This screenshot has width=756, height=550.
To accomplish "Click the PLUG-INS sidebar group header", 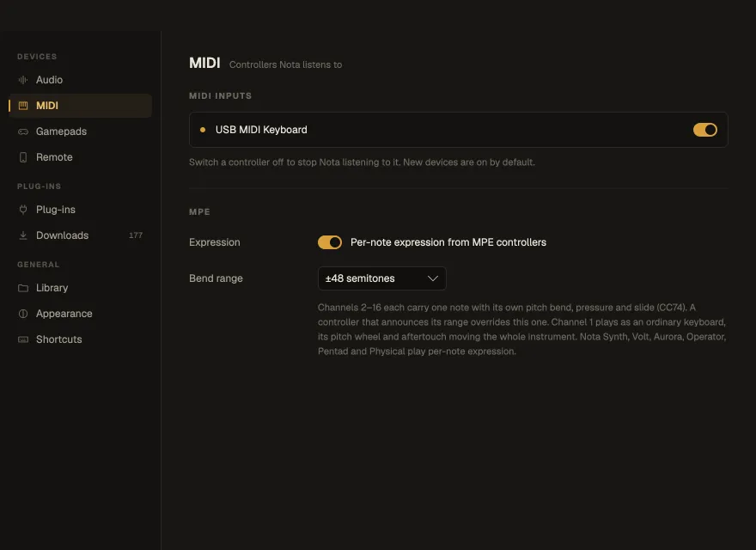I will tap(39, 186).
